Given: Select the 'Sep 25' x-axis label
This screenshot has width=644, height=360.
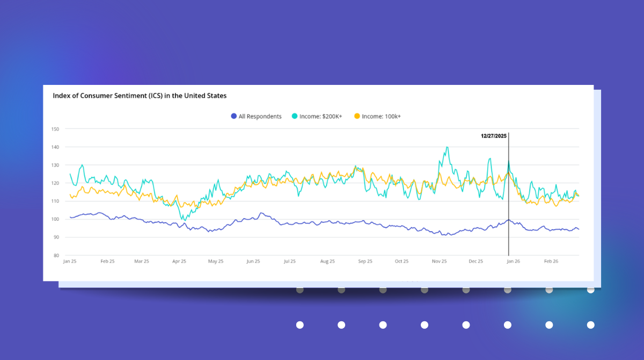Looking at the screenshot, I should click(365, 261).
